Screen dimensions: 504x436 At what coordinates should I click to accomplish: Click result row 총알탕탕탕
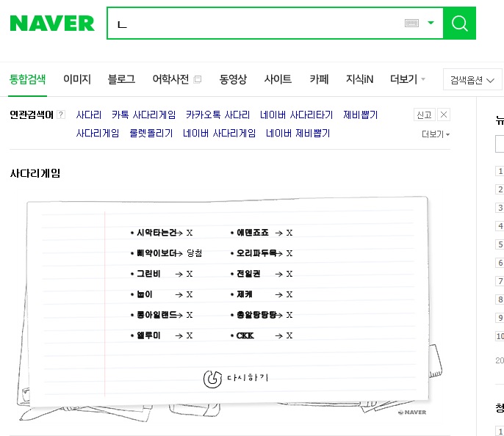(262, 315)
